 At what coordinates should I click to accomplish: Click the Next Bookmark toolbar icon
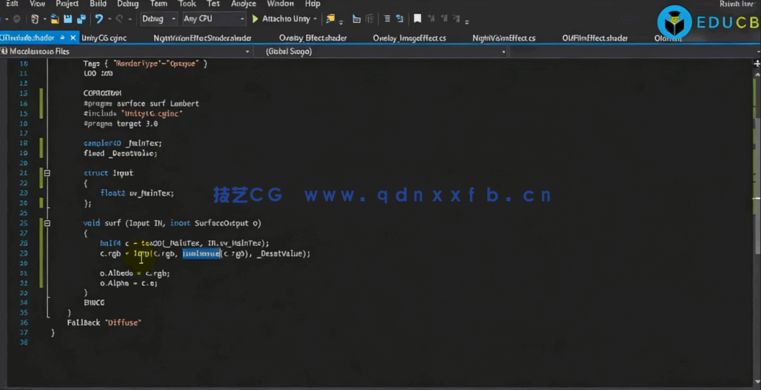pyautogui.click(x=444, y=19)
